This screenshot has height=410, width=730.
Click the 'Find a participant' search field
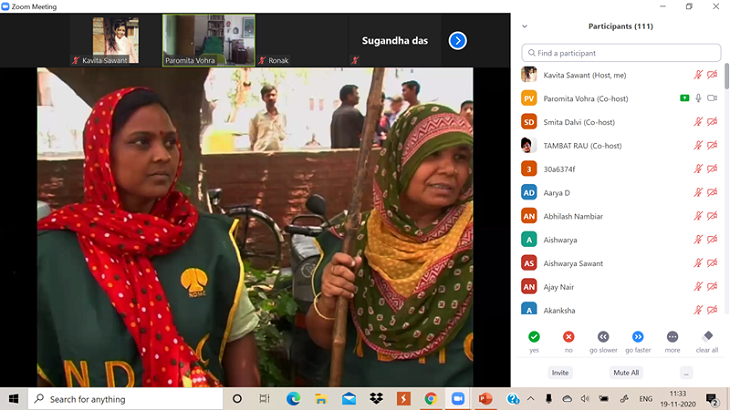(621, 53)
